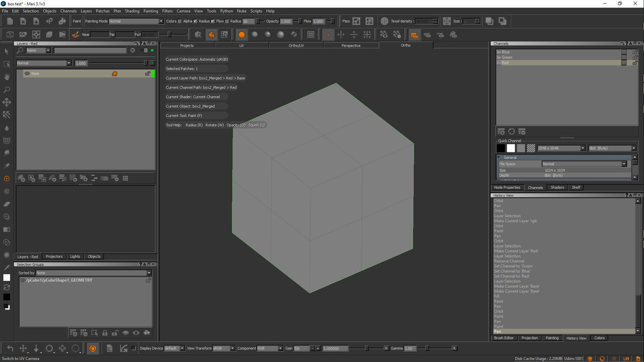Open the Shaders tab
The image size is (644, 362).
coord(557,188)
